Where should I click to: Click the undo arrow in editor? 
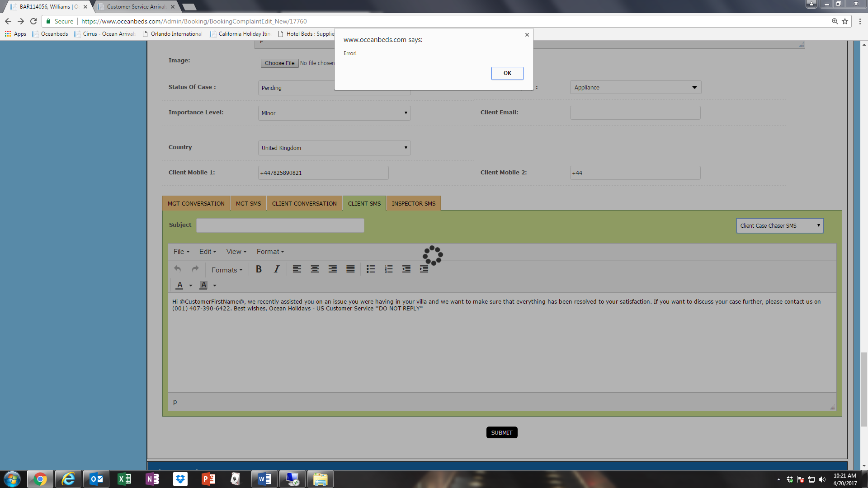point(178,269)
